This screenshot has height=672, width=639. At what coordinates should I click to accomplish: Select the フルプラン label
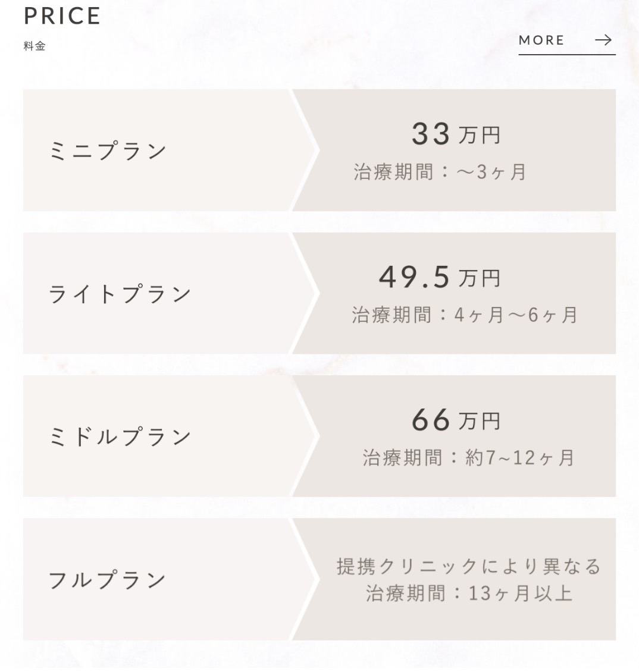[x=108, y=580]
